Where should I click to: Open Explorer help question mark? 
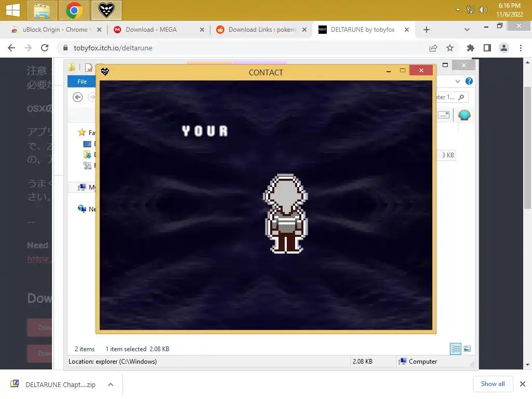(x=469, y=81)
